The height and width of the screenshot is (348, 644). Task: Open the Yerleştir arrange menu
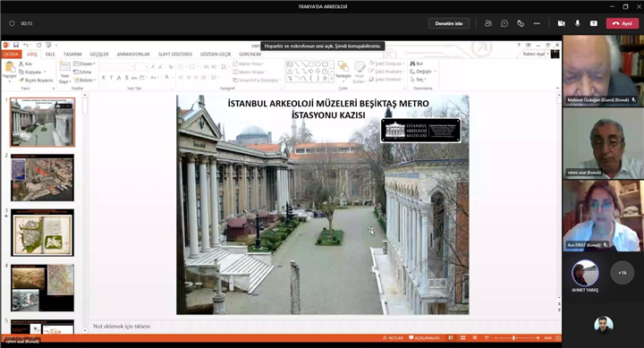343,71
